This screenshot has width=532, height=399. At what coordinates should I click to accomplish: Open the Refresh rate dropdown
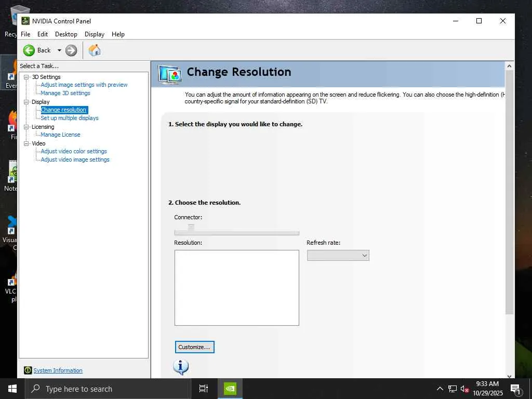338,256
